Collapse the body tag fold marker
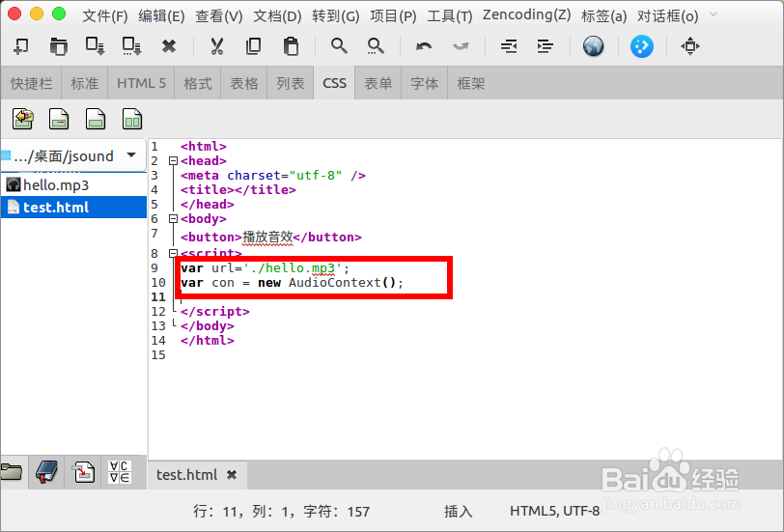Viewport: 784px width, 532px height. pyautogui.click(x=173, y=219)
